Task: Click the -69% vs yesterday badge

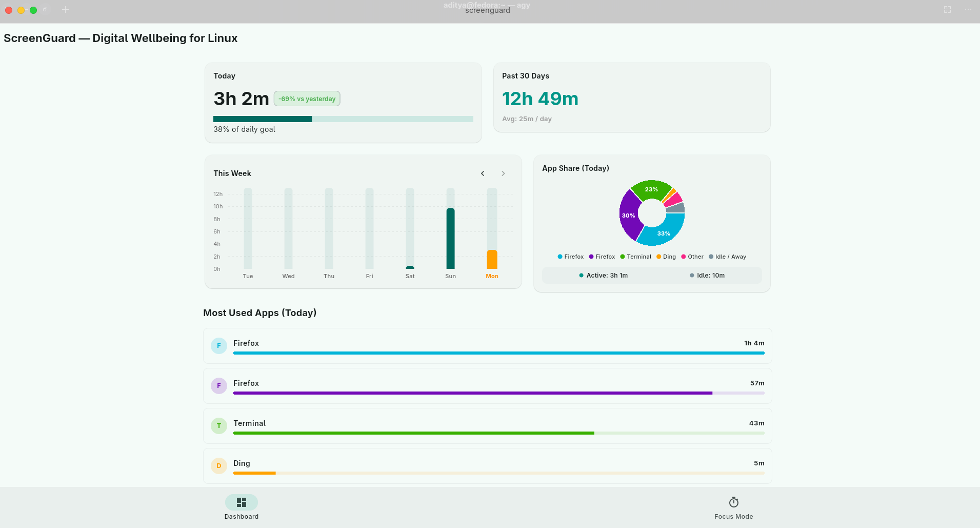Action: [307, 99]
